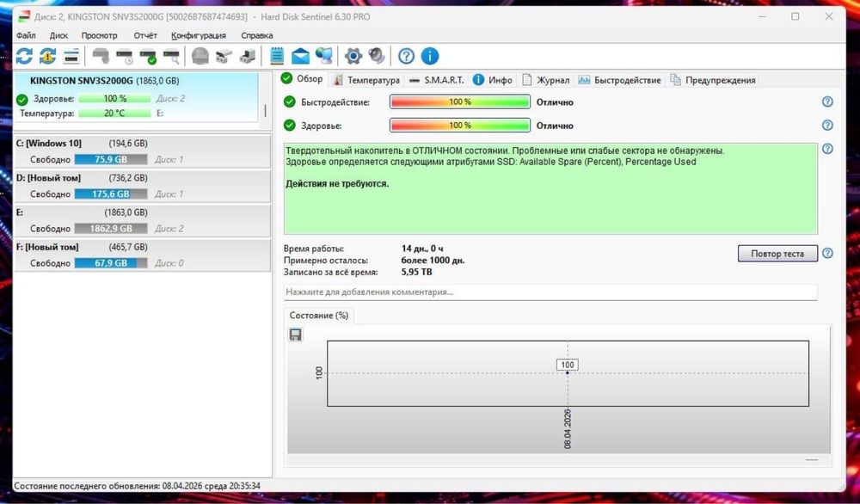Click the 'Действия не требуются.' text

[337, 184]
